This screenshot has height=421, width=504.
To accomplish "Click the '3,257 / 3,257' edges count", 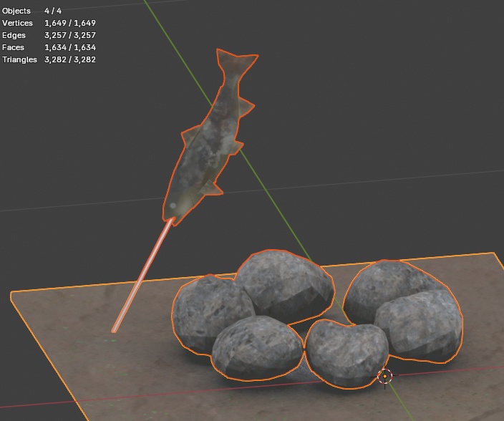I will point(70,35).
